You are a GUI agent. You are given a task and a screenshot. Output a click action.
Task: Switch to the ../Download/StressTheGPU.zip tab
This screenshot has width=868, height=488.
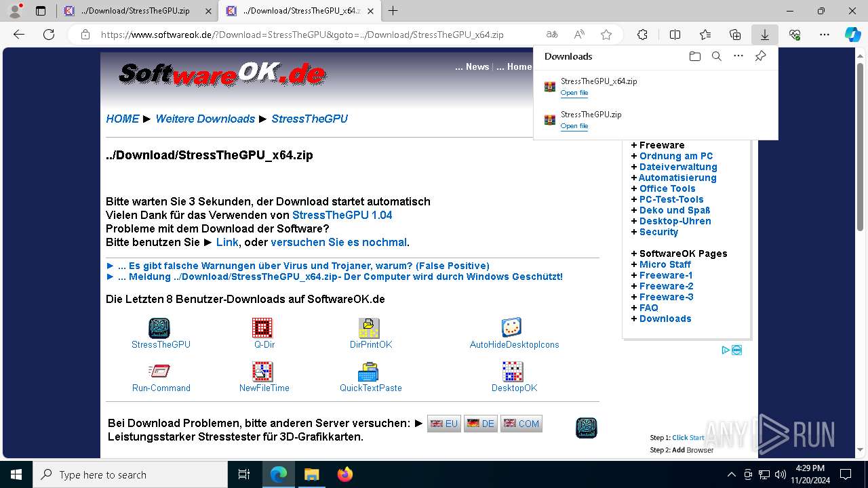point(136,11)
